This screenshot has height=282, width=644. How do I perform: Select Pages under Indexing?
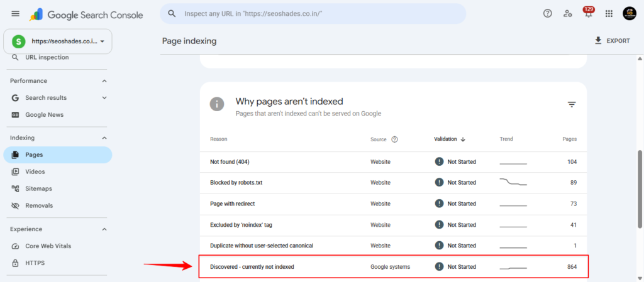tap(57, 155)
